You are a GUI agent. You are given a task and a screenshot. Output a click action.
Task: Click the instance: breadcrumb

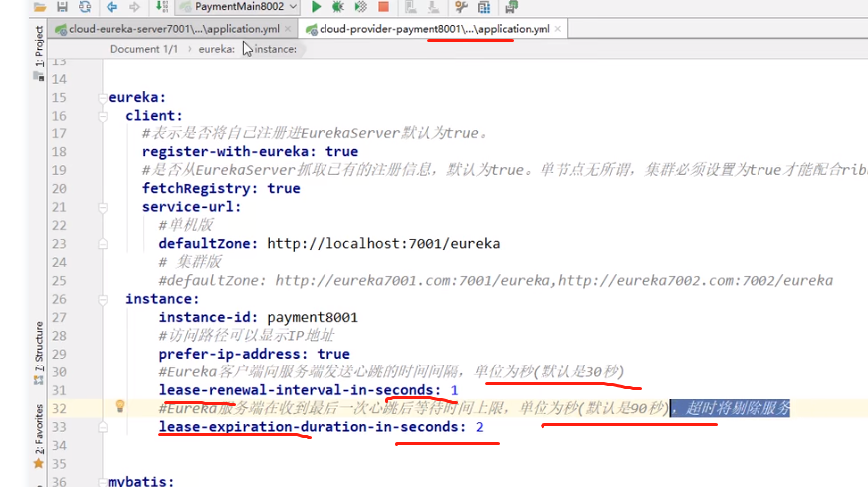(275, 49)
